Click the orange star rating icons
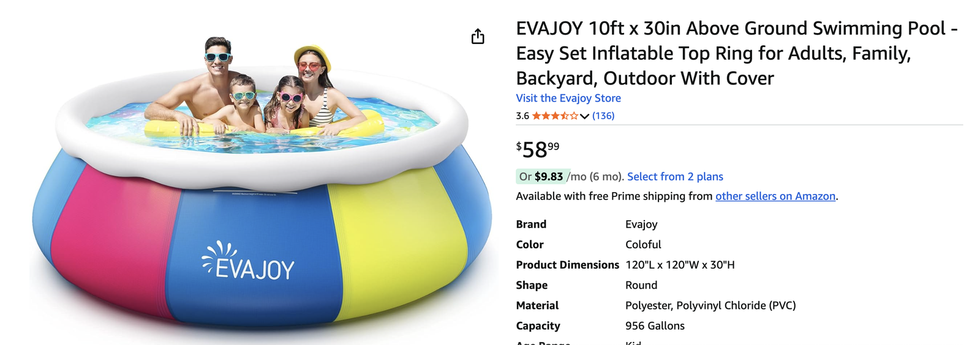Viewport: 980px width, 345px height. [554, 116]
